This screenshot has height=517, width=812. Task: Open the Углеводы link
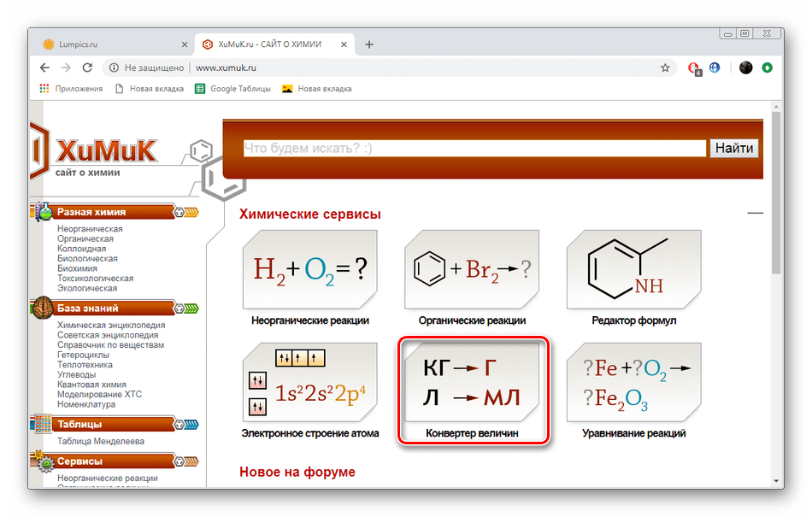[x=76, y=374]
